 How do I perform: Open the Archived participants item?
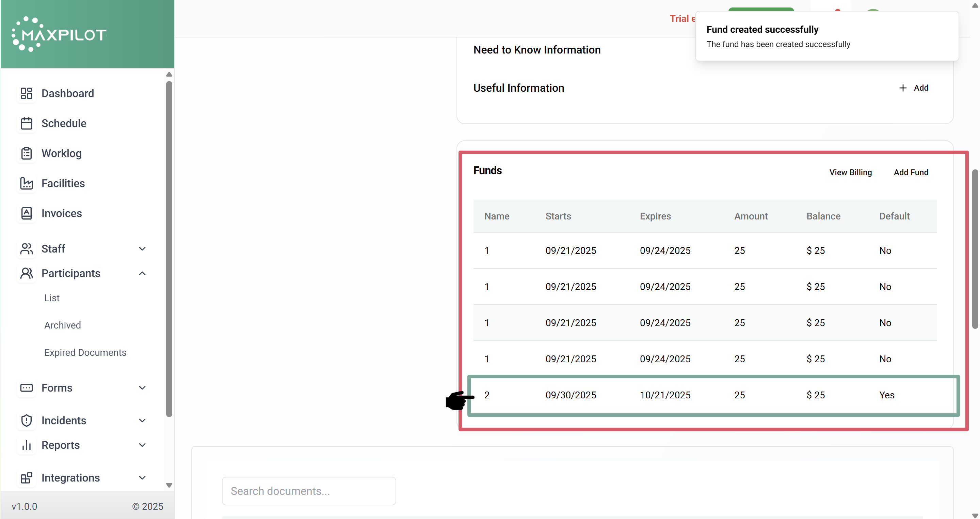(x=62, y=325)
